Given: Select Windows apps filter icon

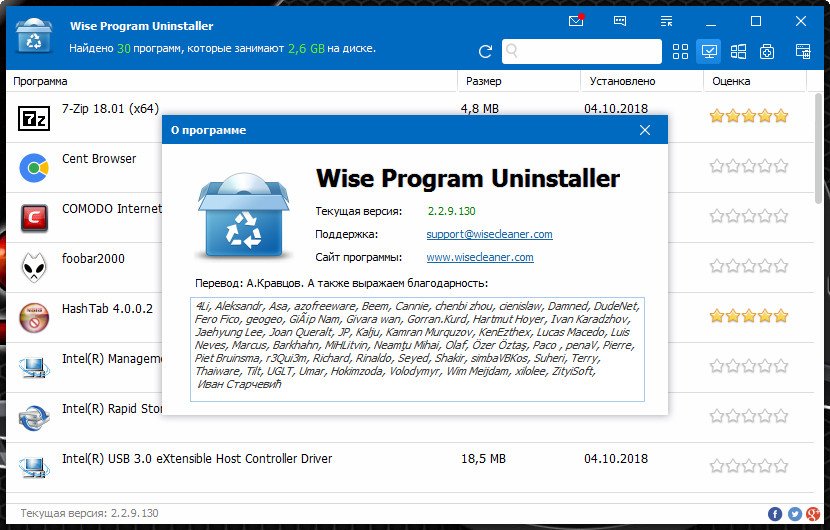Looking at the screenshot, I should pyautogui.click(x=738, y=51).
